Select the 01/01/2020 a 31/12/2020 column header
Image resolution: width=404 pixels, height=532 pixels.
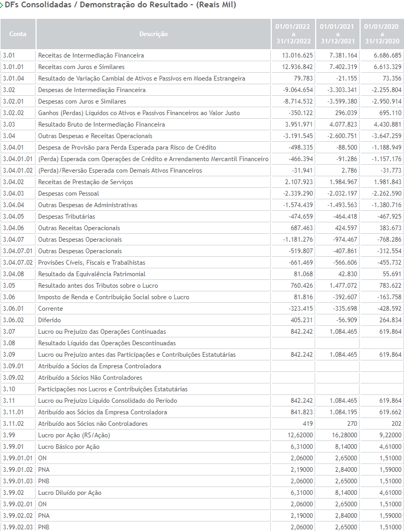[x=382, y=34]
